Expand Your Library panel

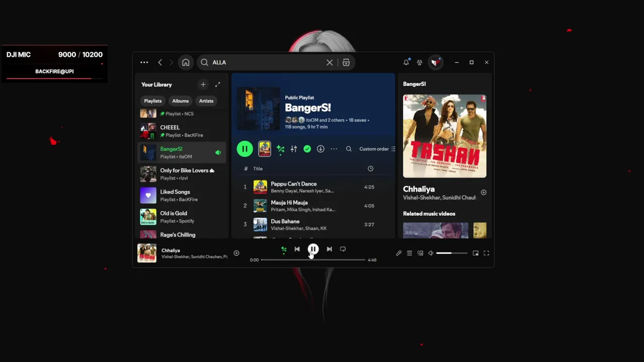click(217, 84)
